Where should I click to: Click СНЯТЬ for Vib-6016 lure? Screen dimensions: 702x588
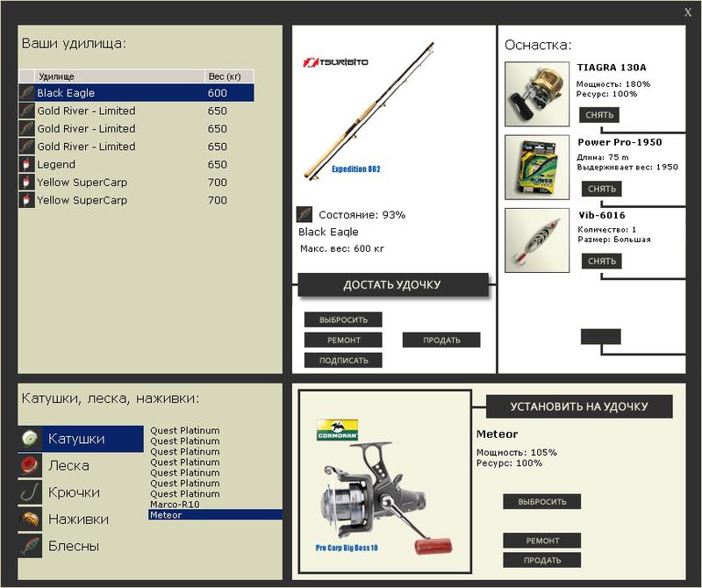602,261
